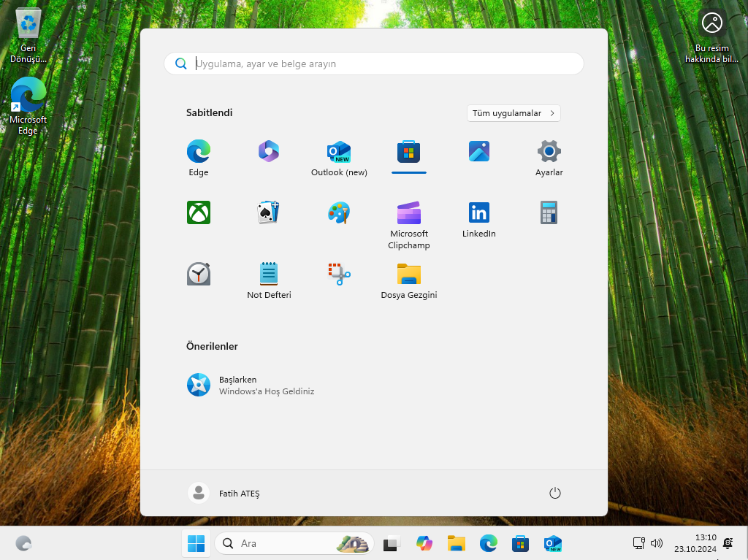
Task: Launch Microsoft Clipchamp
Action: click(x=408, y=212)
